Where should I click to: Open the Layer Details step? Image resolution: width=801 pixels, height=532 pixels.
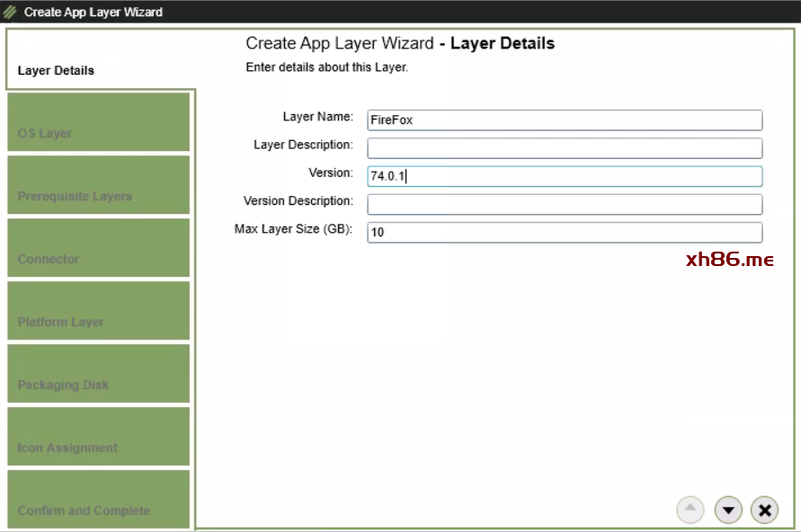point(56,71)
